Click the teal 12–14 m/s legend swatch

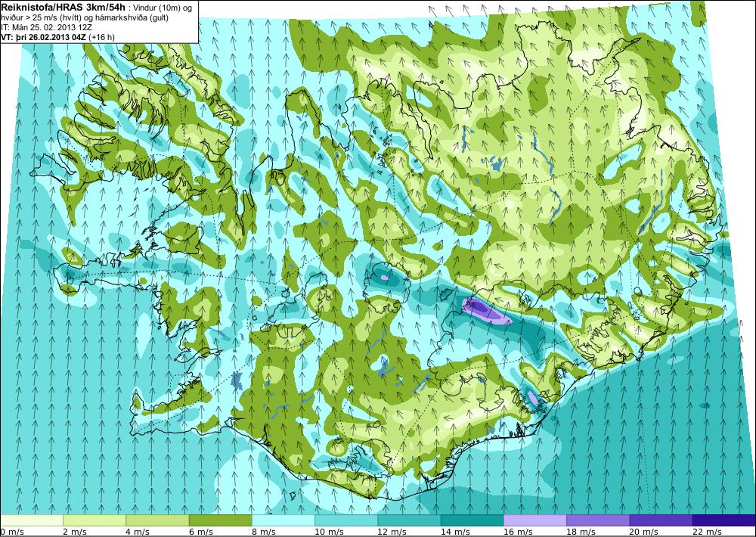[x=409, y=520]
